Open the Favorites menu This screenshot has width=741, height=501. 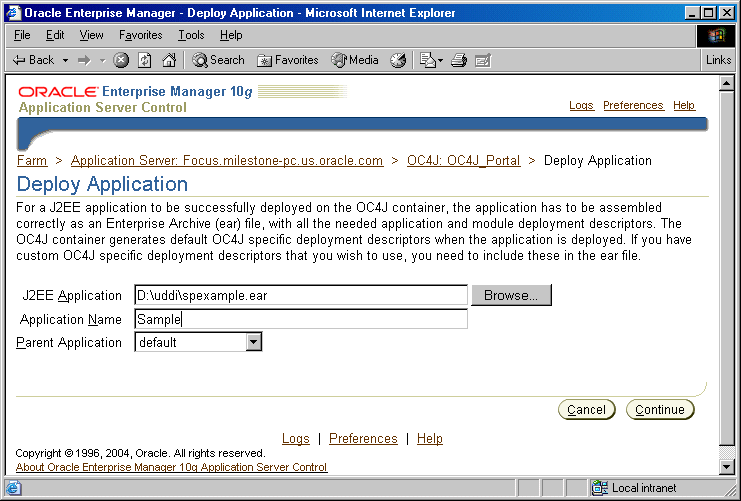(x=140, y=35)
